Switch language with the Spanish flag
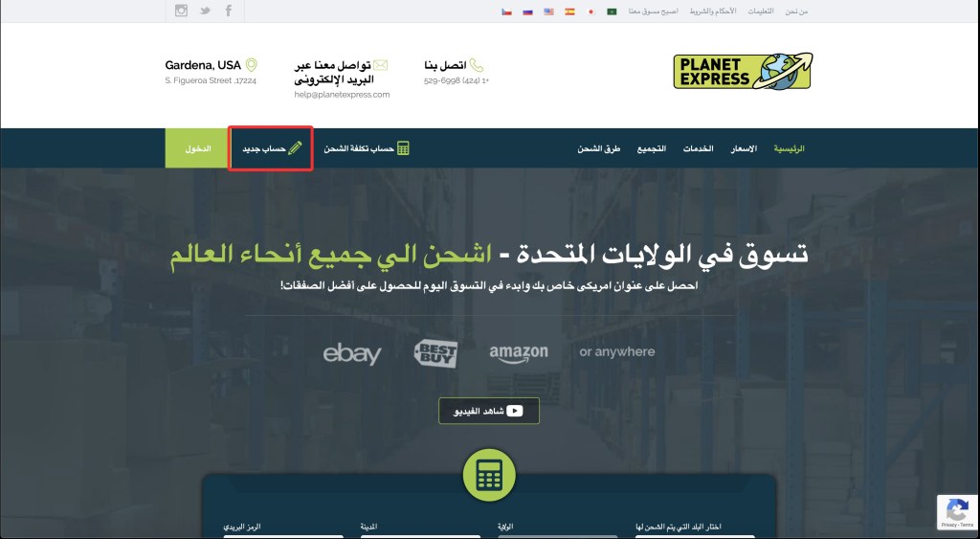 pos(570,11)
